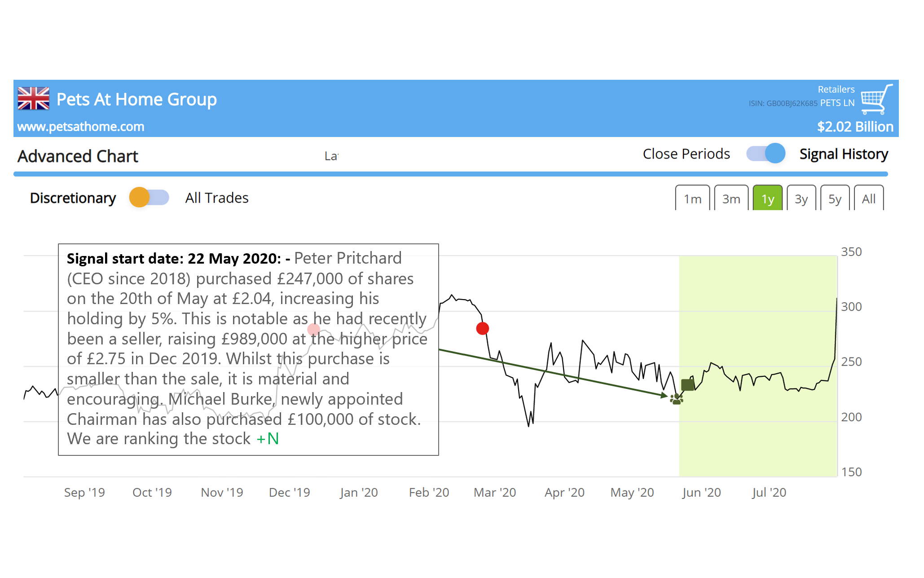
Task: Show All time range
Action: 868,199
